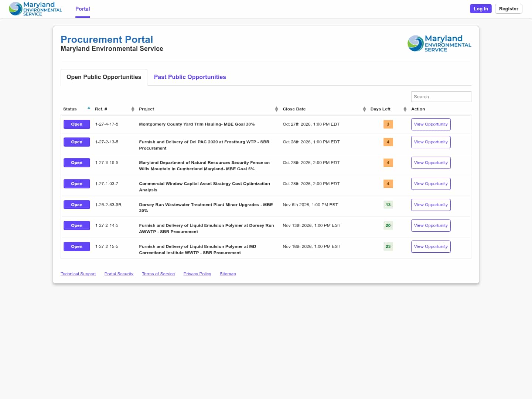Open the Sitemap footer link
532x399 pixels.
pyautogui.click(x=228, y=274)
